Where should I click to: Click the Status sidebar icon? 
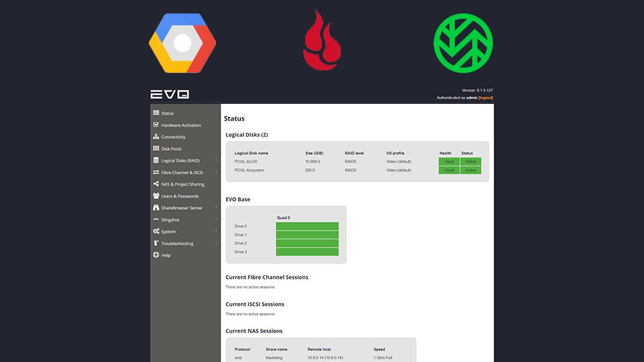click(156, 113)
